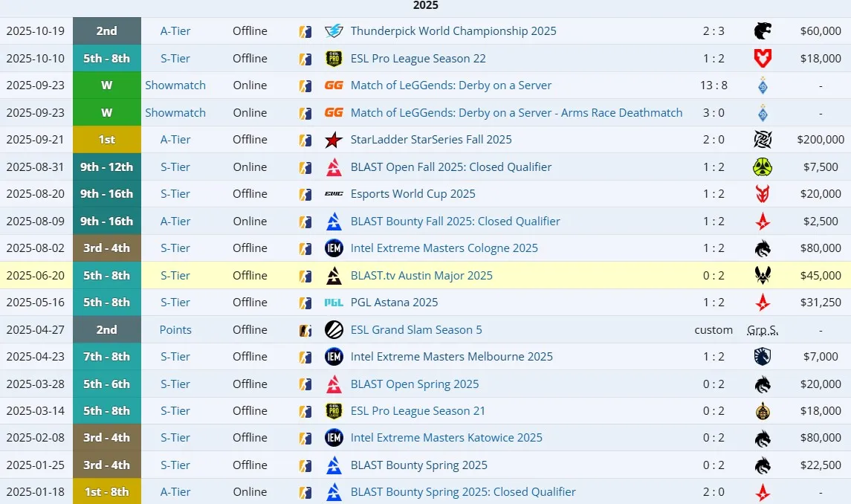Click the 2025 year heading
Image resolution: width=851 pixels, height=504 pixels.
(425, 5)
